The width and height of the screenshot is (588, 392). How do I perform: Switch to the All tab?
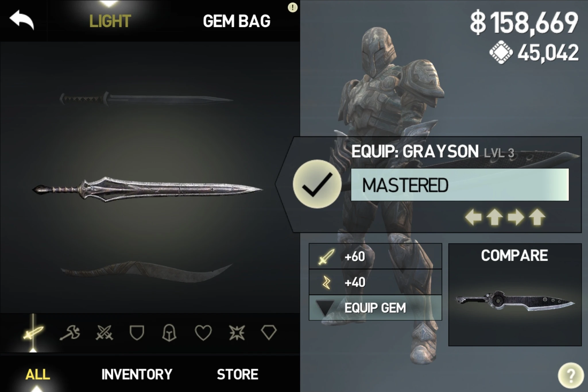click(x=38, y=374)
